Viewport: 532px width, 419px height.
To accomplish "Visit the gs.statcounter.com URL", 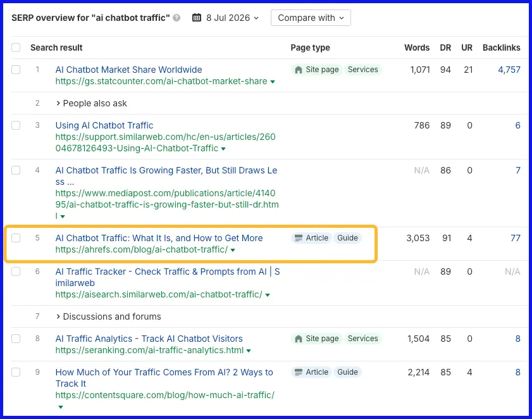I will (161, 81).
